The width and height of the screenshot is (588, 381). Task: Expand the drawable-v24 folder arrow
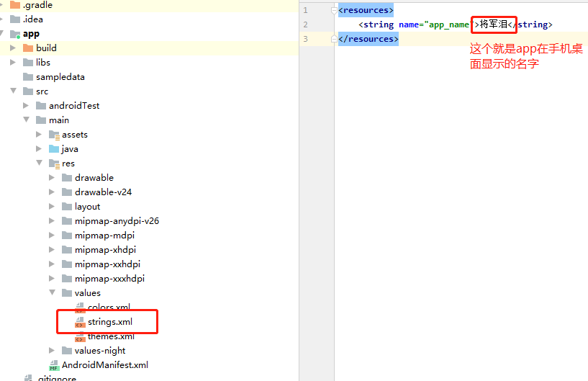coord(52,192)
